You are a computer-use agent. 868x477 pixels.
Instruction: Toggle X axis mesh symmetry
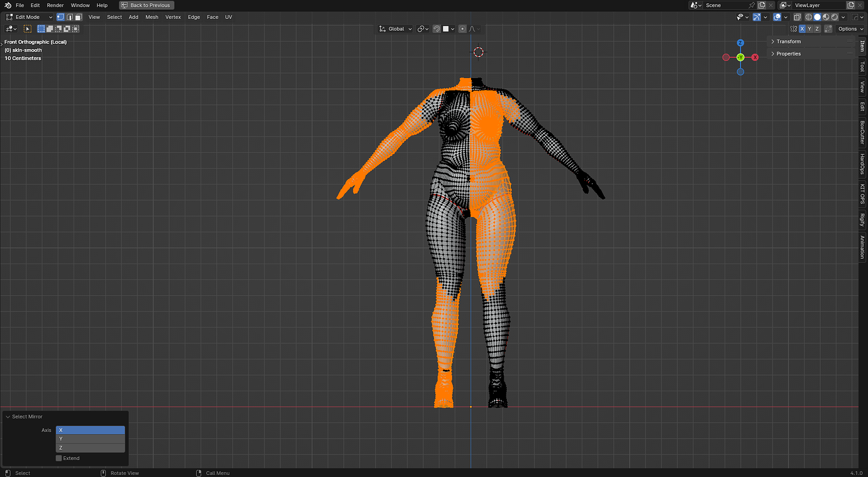(802, 29)
